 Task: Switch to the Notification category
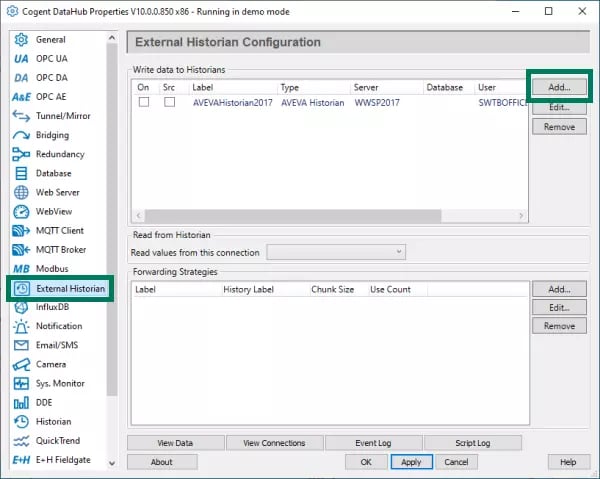59,326
